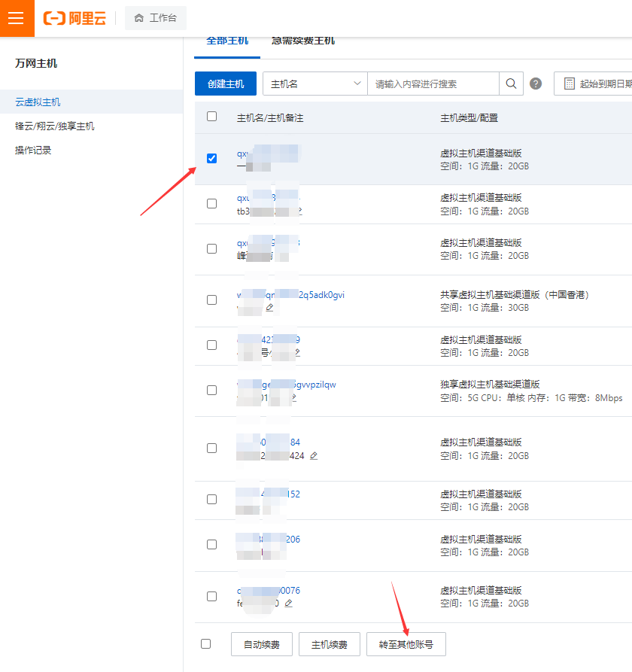Click the search input field
Viewport: 632px width, 672px height.
(x=433, y=84)
